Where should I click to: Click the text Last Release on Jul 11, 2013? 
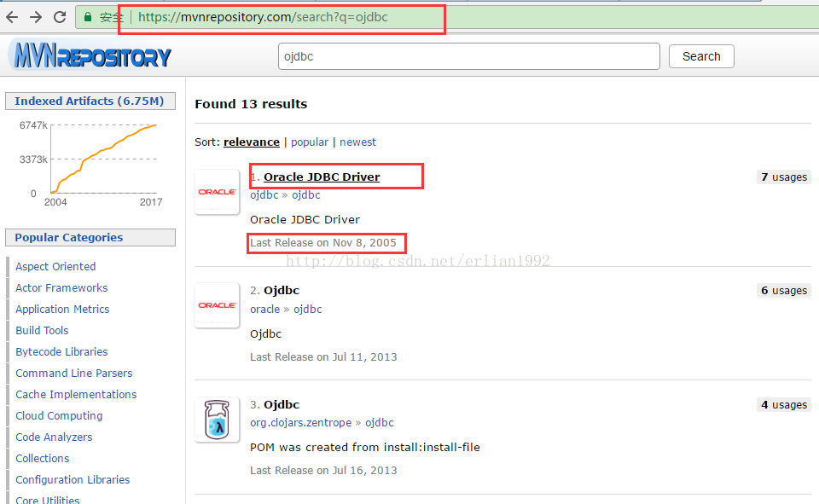point(323,357)
